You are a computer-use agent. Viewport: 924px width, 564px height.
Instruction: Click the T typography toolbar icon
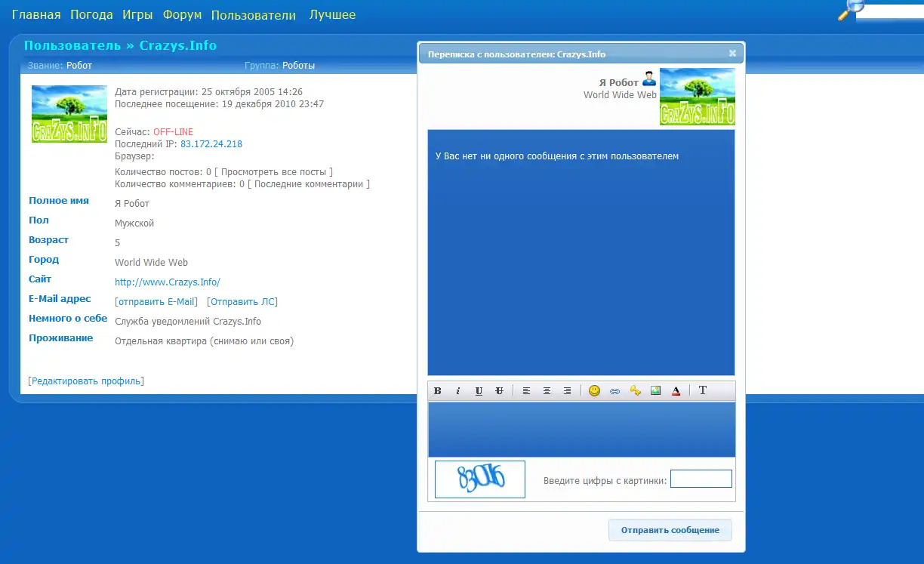point(703,391)
